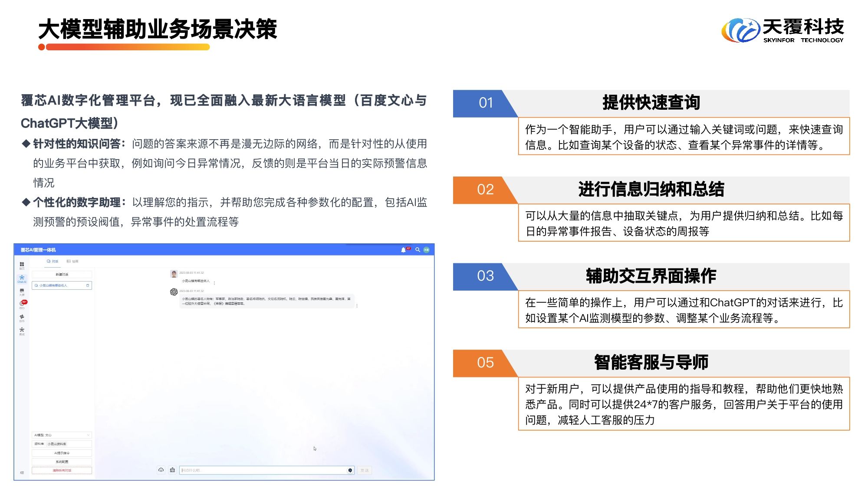Click the 新建对话 button
868x488 pixels.
[x=62, y=274]
